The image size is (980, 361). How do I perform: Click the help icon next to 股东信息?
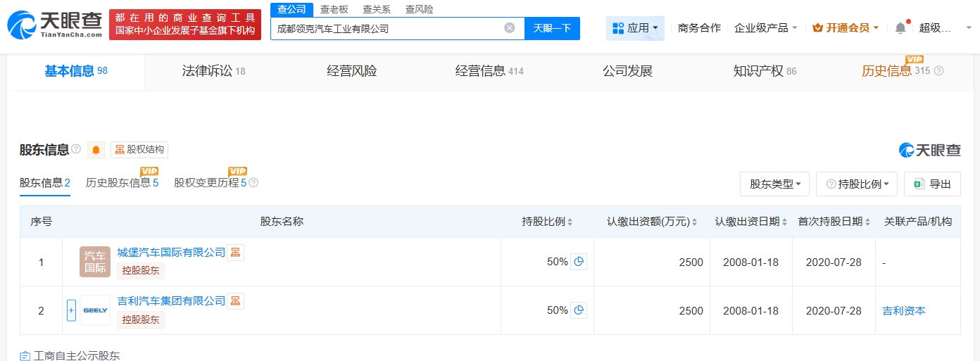pos(76,150)
